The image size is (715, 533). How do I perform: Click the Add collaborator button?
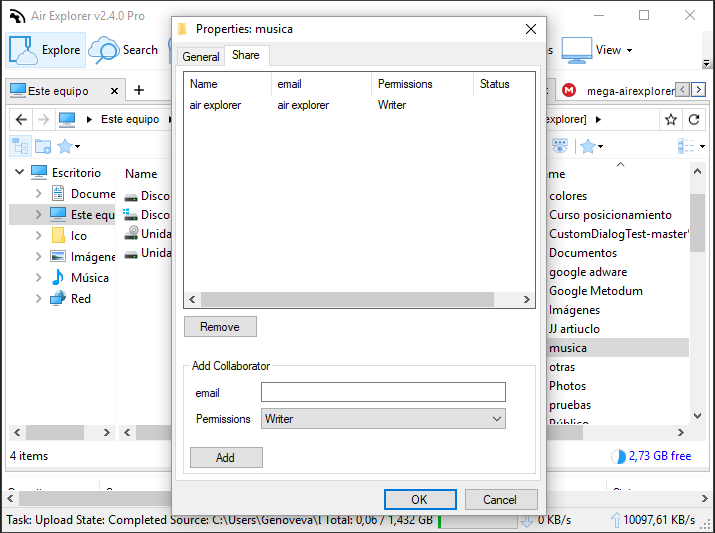(x=226, y=457)
